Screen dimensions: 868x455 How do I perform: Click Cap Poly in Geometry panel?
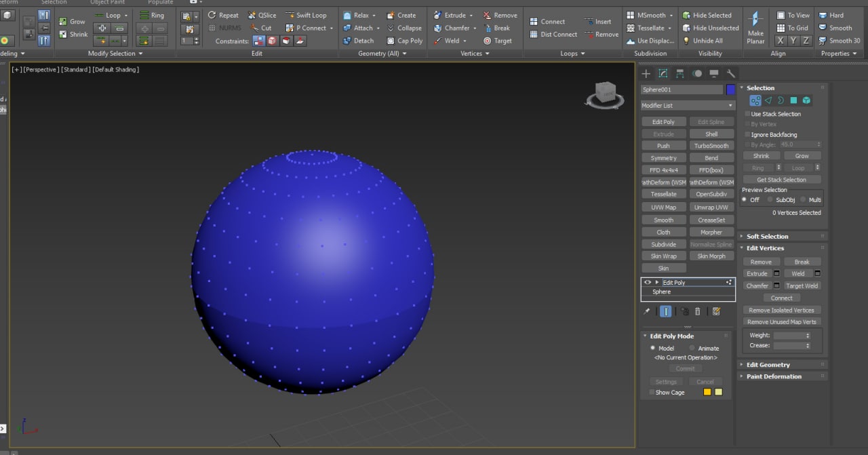point(404,41)
